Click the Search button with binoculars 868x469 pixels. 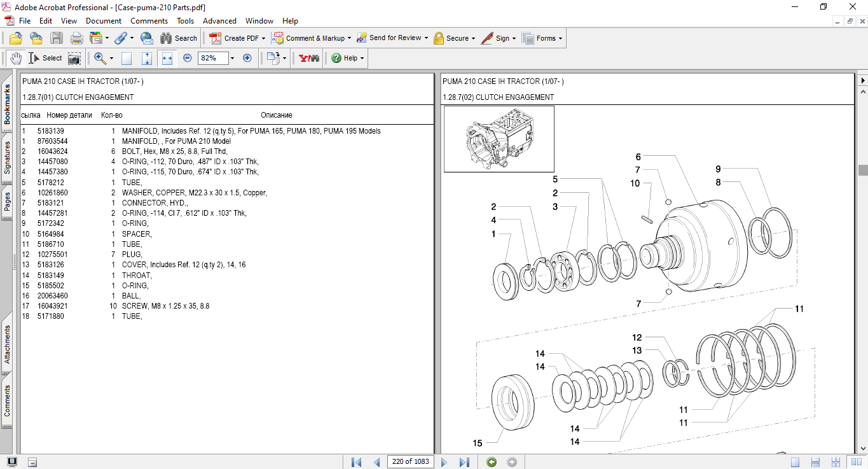pyautogui.click(x=179, y=38)
